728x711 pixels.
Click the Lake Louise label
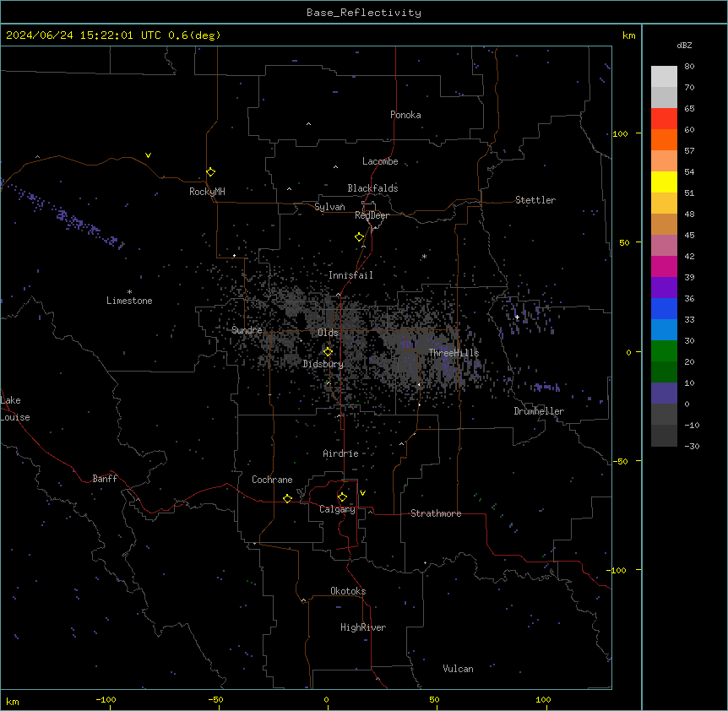pyautogui.click(x=15, y=409)
